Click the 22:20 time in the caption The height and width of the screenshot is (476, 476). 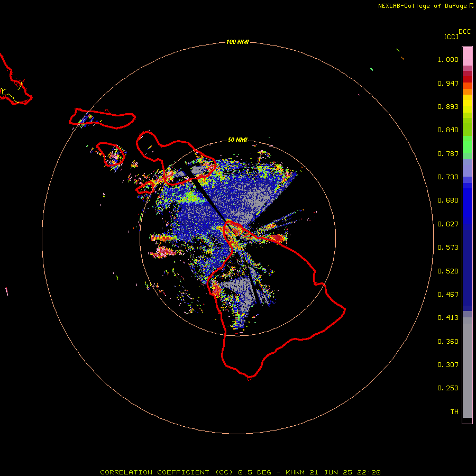[x=369, y=472]
